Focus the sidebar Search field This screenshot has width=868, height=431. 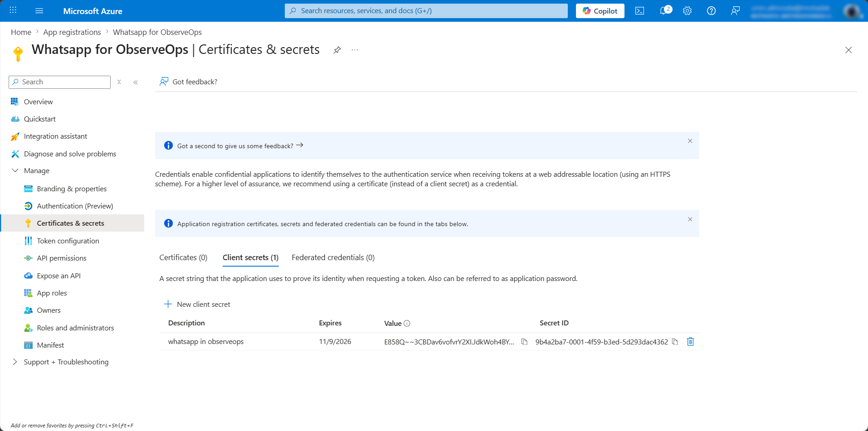pyautogui.click(x=59, y=82)
